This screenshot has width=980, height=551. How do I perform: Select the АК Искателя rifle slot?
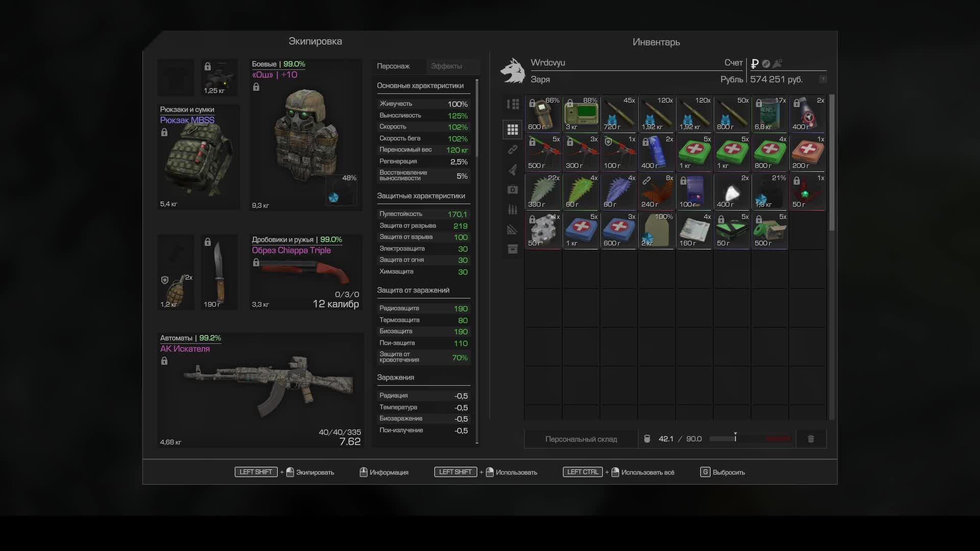click(x=260, y=390)
